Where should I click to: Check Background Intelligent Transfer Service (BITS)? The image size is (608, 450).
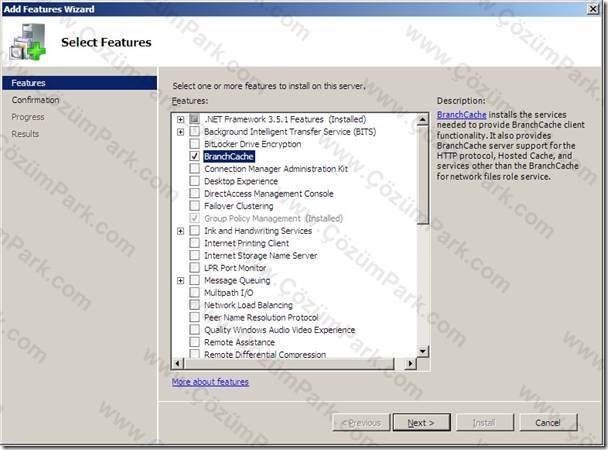pyautogui.click(x=195, y=131)
